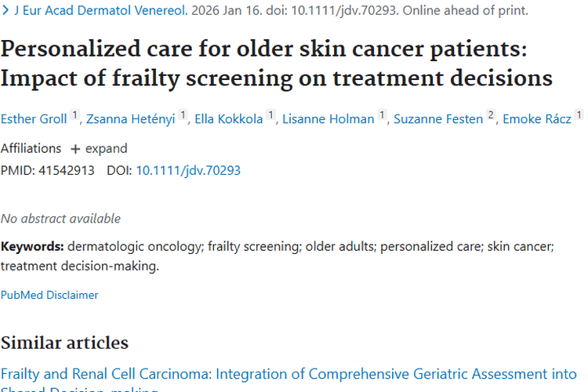The height and width of the screenshot is (392, 588).
Task: Open the Frailty and Renal Cell Carcinoma article
Action: click(x=289, y=375)
